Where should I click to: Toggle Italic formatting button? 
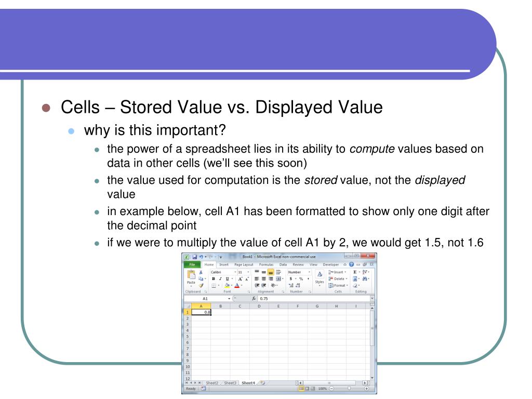point(220,278)
